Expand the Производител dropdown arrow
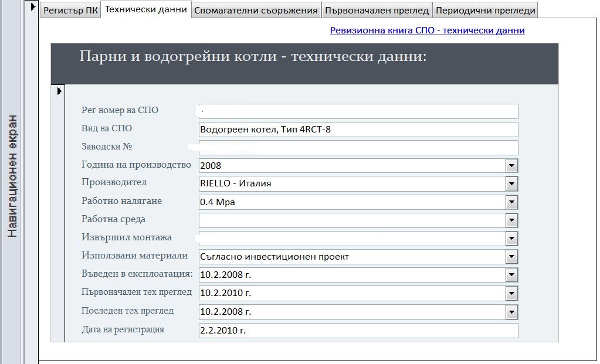Image resolution: width=600 pixels, height=364 pixels. [511, 183]
